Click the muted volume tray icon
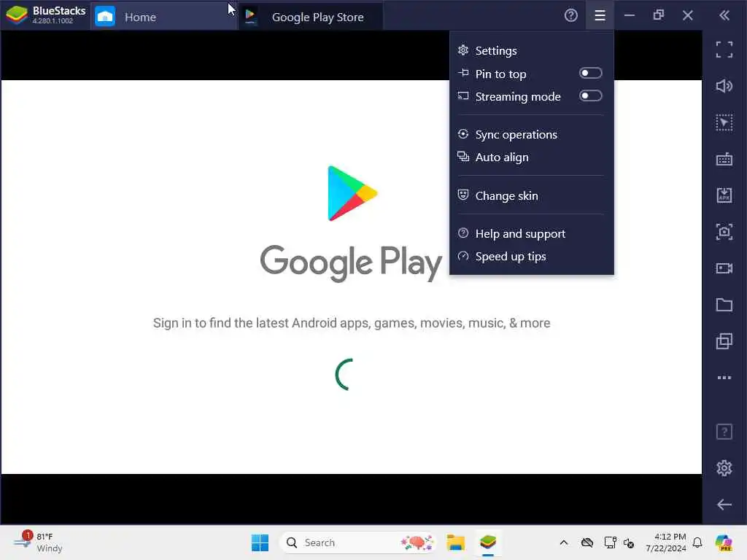This screenshot has width=747, height=560. (x=629, y=542)
